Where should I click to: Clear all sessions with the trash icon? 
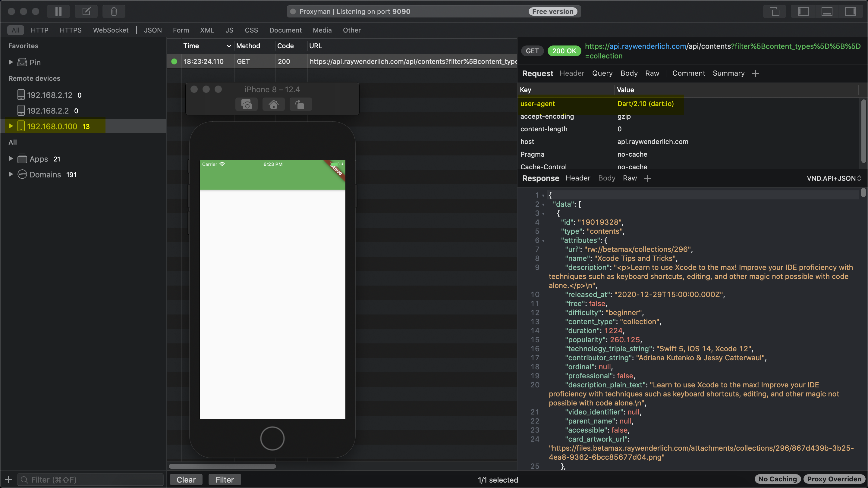coord(114,11)
